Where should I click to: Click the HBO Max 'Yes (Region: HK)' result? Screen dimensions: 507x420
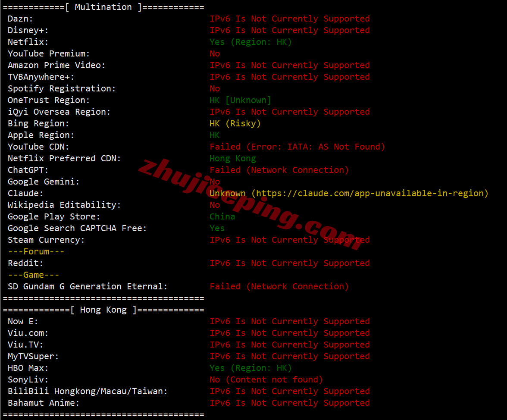click(250, 368)
